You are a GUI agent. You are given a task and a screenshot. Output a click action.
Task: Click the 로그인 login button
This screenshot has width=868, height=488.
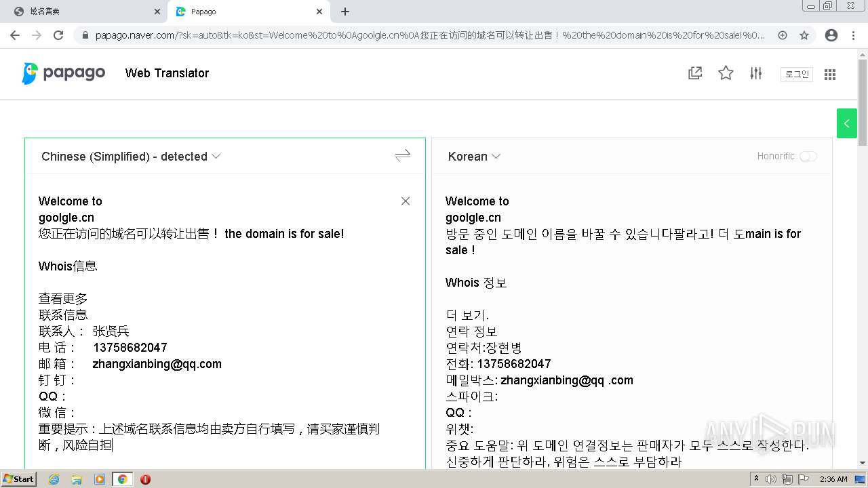[x=797, y=75]
